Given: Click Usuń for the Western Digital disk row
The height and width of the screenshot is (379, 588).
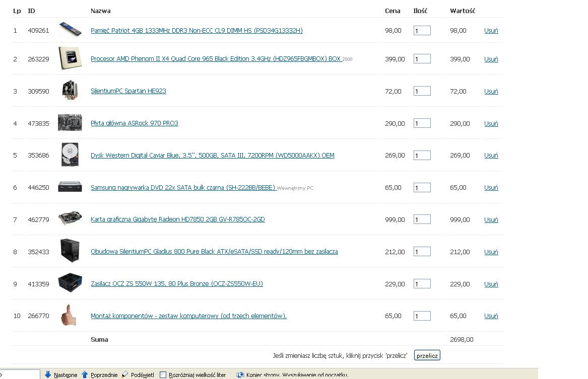Looking at the screenshot, I should tap(491, 156).
